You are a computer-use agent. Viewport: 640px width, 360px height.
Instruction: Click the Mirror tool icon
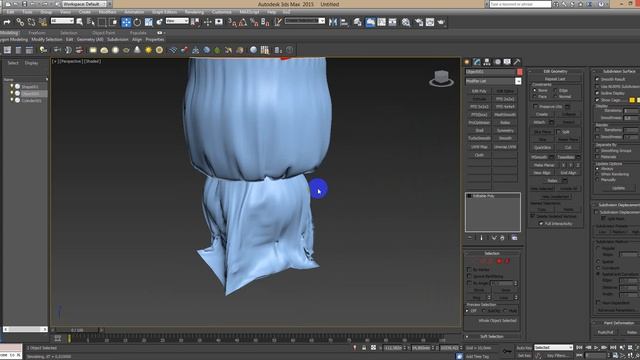pos(333,22)
